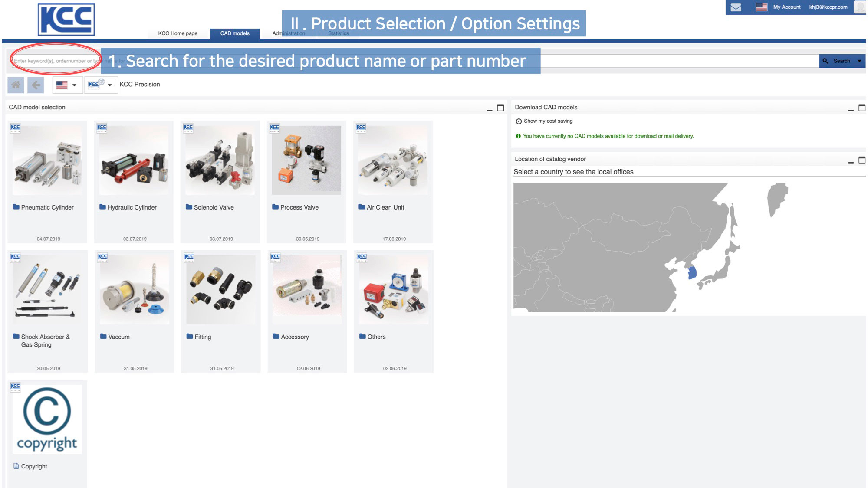The width and height of the screenshot is (868, 488).
Task: Open the envelope message icon in the header
Action: pyautogui.click(x=735, y=7)
